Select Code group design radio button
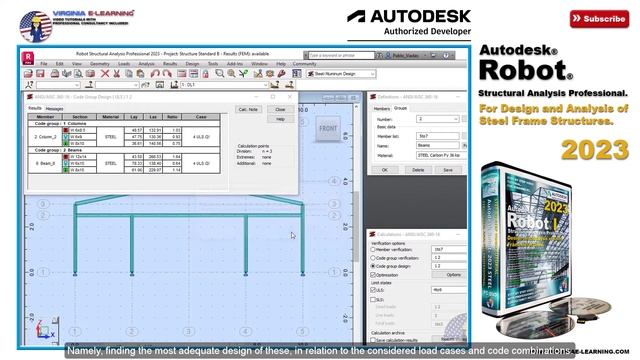 [373, 266]
